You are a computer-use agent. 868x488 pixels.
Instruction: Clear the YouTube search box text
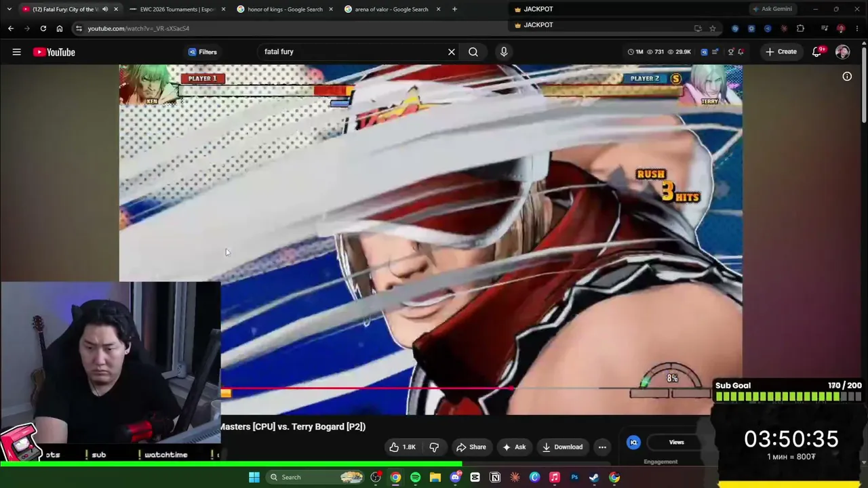452,52
